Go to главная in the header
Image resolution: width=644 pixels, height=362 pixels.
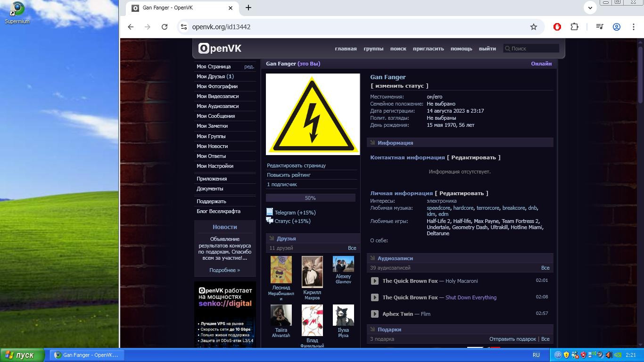[346, 49]
